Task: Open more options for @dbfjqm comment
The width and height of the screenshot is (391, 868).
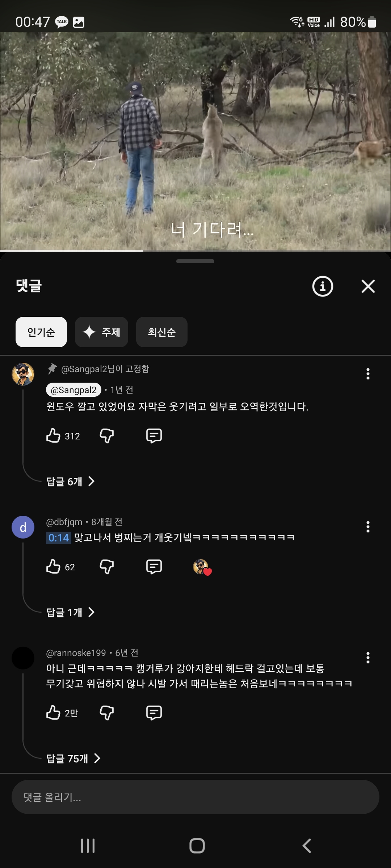Action: coord(368,527)
